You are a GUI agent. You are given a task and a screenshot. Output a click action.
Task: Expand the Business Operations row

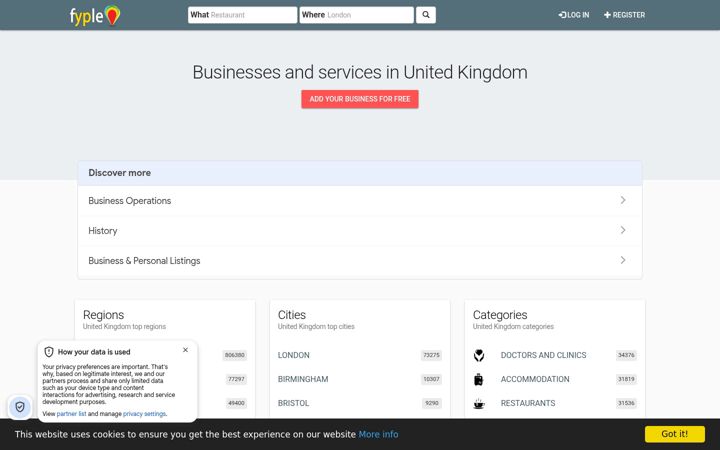tap(360, 201)
